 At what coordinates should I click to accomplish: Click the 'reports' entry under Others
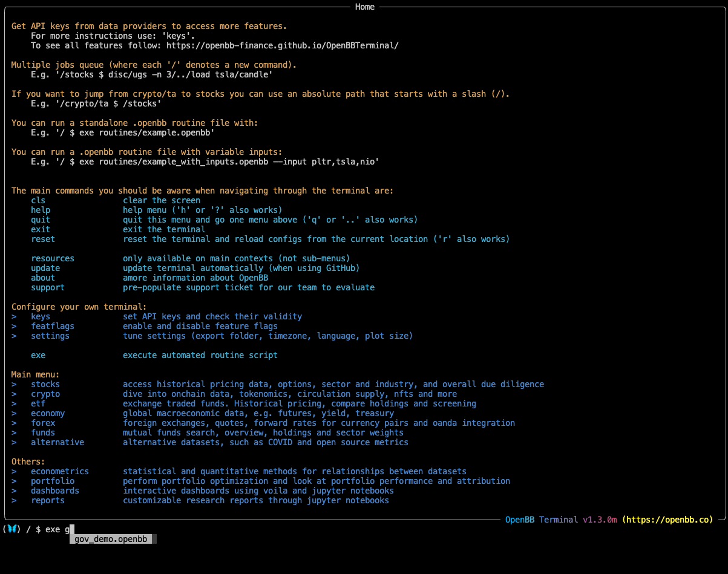coord(48,500)
